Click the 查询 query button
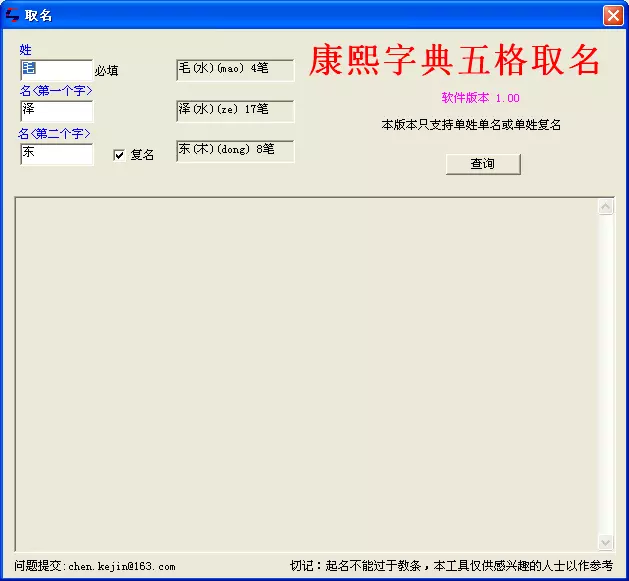The height and width of the screenshot is (581, 629). [483, 164]
